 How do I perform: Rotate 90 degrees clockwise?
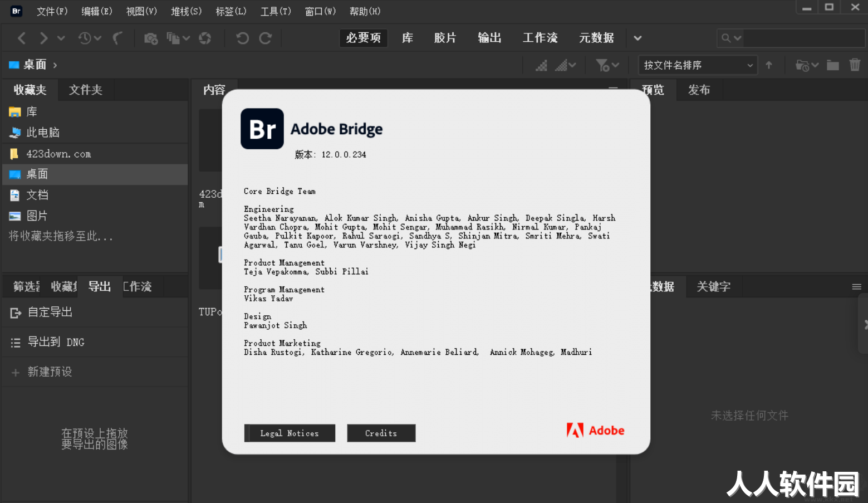[x=266, y=38]
